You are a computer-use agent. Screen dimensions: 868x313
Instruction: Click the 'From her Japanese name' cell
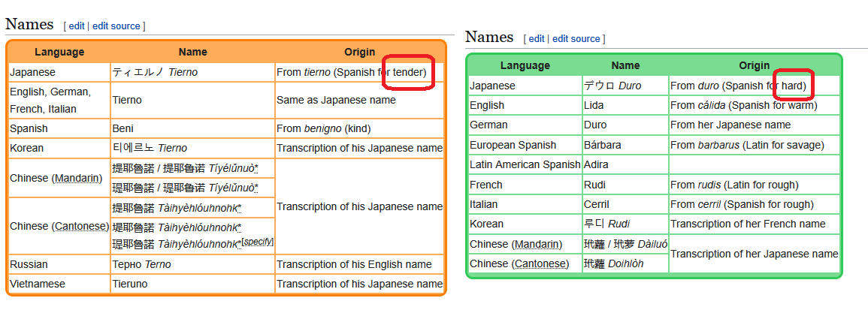(754, 125)
